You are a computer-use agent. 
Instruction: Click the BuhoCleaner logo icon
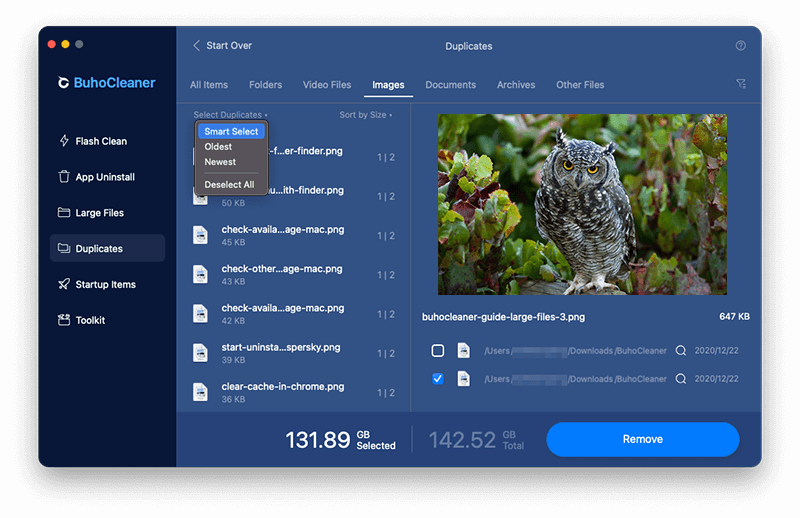pyautogui.click(x=63, y=83)
